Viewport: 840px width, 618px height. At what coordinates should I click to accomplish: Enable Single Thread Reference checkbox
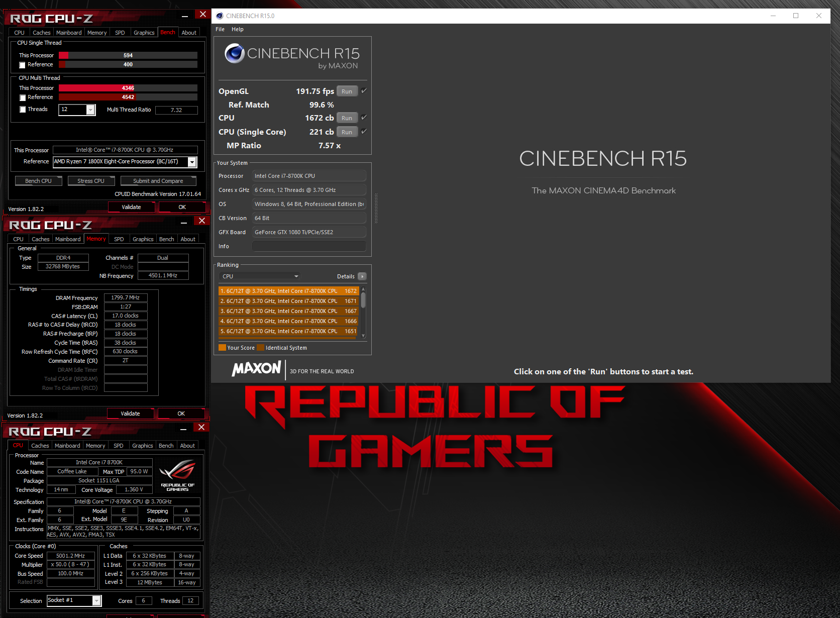pos(22,65)
